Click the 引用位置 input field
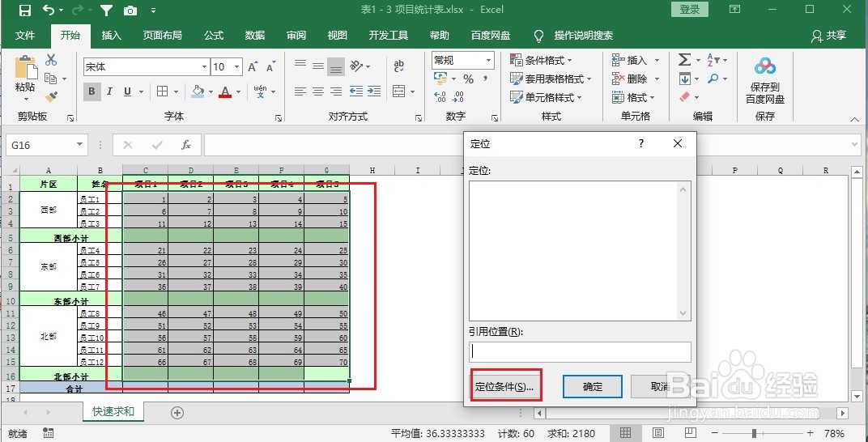 pyautogui.click(x=580, y=352)
